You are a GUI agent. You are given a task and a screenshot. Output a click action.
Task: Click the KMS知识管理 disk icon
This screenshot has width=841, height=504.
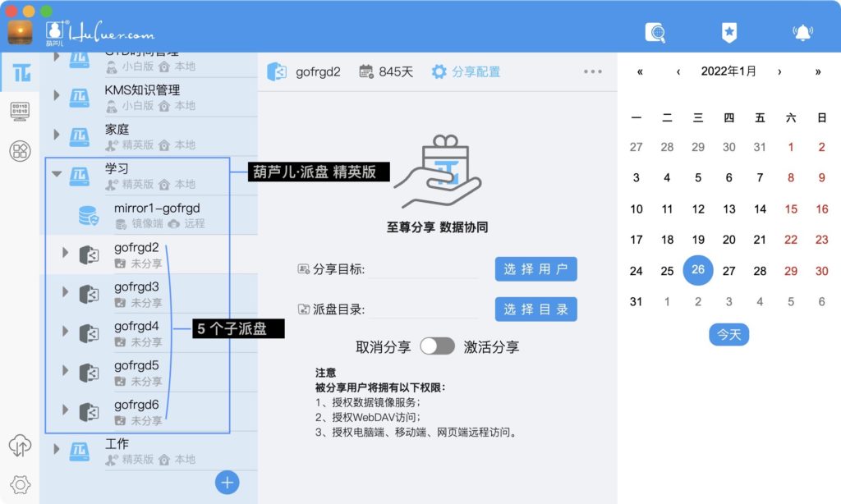(x=80, y=97)
